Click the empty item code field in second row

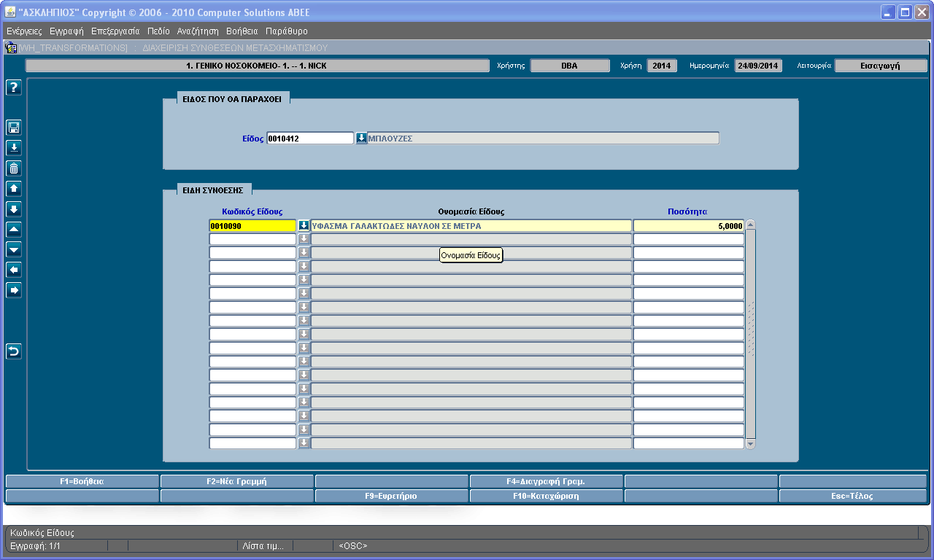click(x=252, y=239)
